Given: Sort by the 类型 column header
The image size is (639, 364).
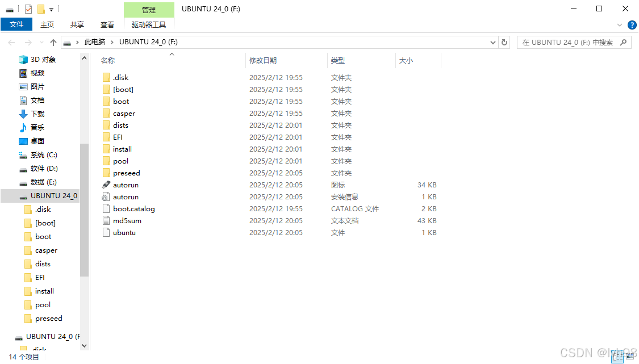Looking at the screenshot, I should pos(338,60).
